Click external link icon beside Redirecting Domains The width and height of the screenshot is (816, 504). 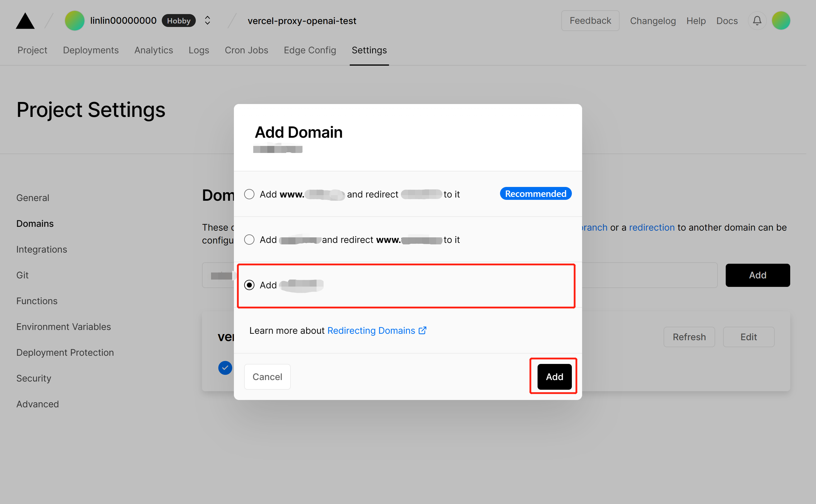422,330
